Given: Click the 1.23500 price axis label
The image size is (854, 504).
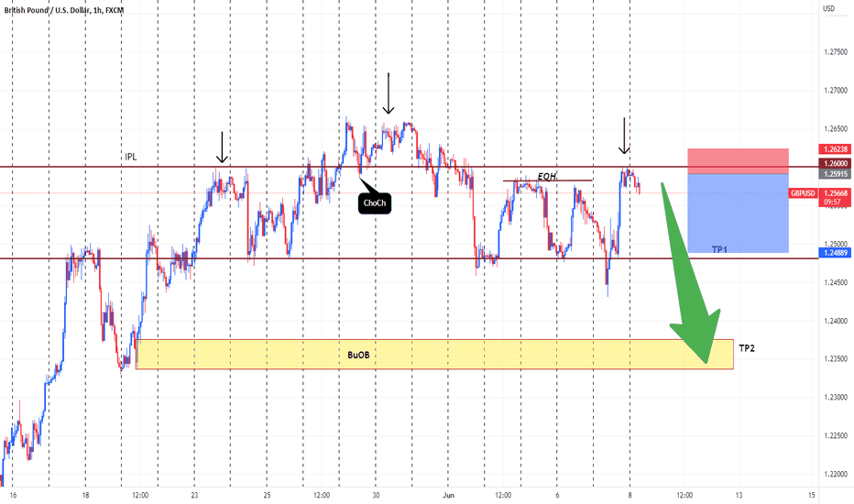Looking at the screenshot, I should (836, 359).
